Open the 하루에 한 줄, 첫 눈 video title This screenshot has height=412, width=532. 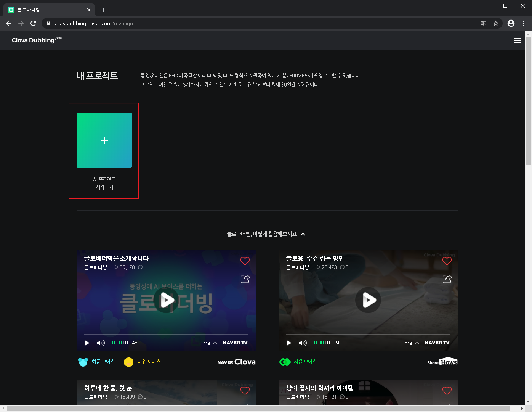[x=108, y=388]
